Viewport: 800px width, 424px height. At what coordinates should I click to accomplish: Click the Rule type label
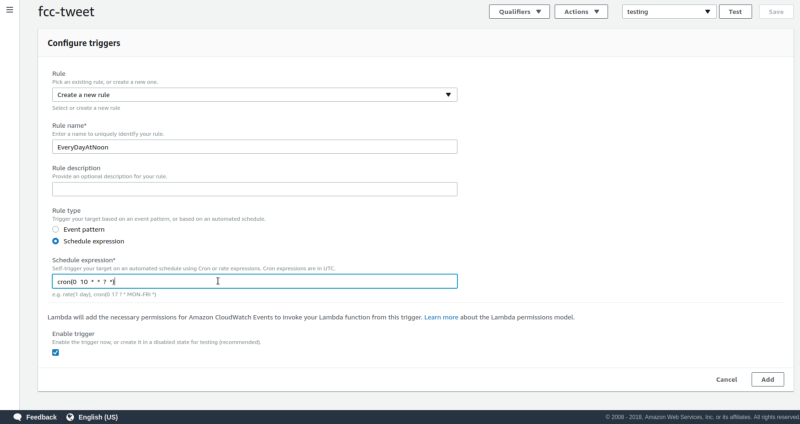click(66, 210)
